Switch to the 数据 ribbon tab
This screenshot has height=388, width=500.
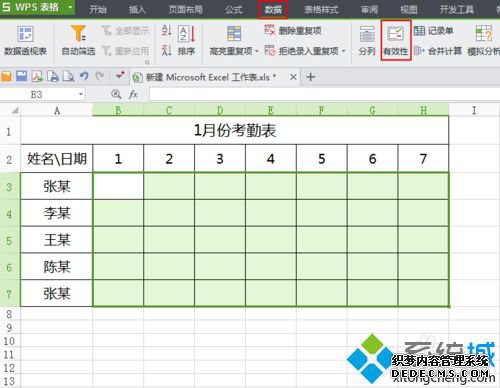coord(273,9)
